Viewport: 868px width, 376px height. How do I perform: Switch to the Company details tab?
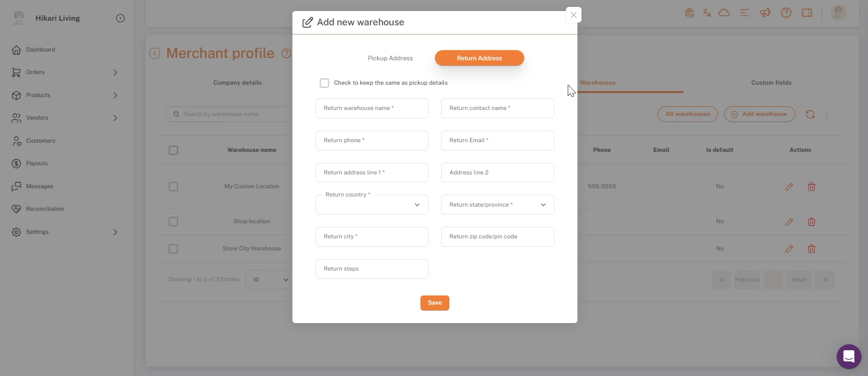pyautogui.click(x=237, y=83)
